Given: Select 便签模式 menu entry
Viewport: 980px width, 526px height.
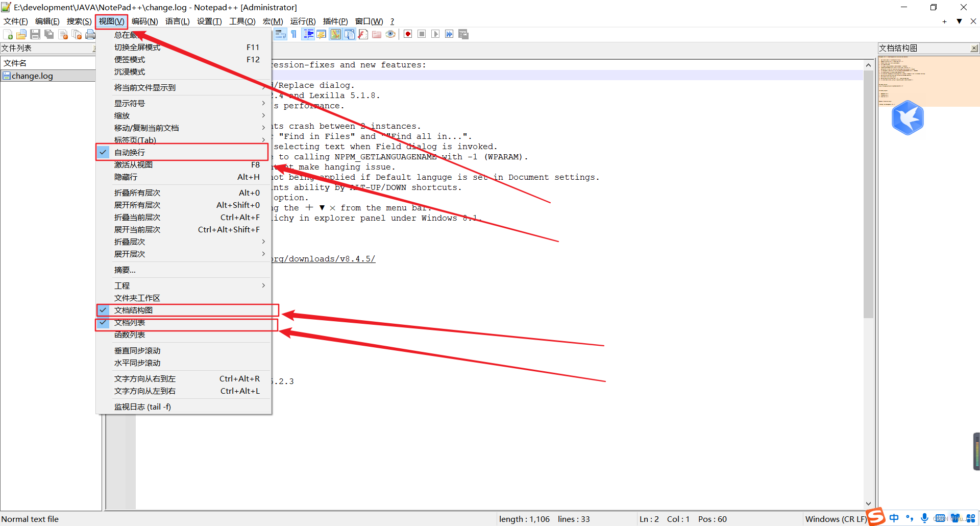Looking at the screenshot, I should [184, 59].
